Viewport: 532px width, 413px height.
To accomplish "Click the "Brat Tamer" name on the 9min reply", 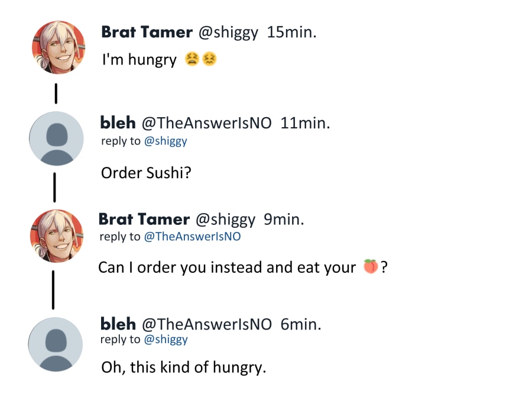I will (144, 220).
